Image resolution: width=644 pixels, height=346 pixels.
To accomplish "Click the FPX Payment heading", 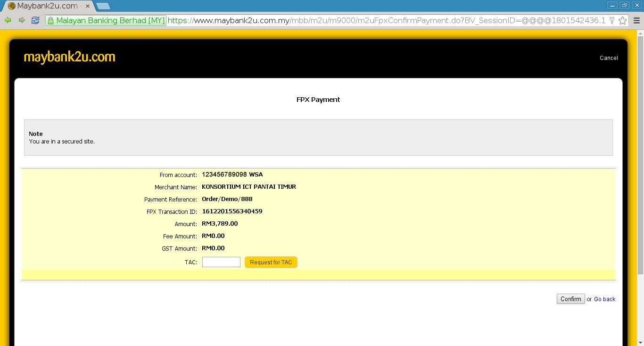I will [x=318, y=100].
